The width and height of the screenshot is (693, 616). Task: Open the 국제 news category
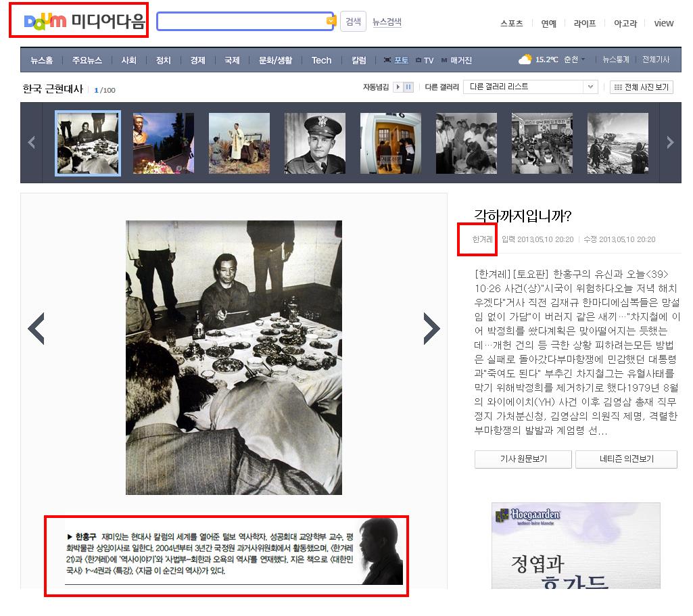click(232, 60)
